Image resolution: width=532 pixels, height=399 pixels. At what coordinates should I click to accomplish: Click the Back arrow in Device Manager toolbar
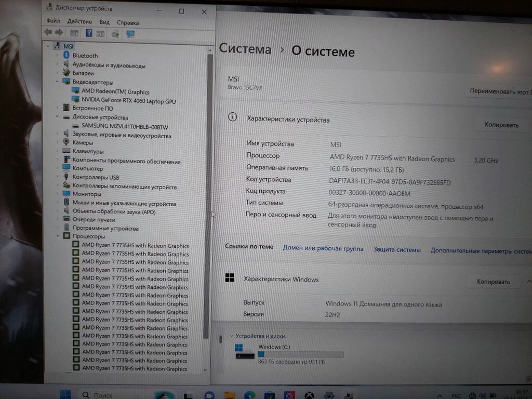48,33
